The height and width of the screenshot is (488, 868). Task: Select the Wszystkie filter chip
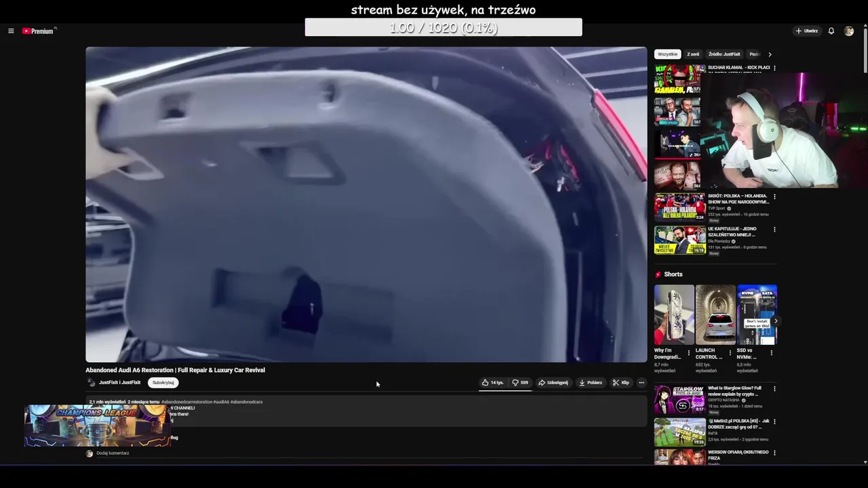(667, 54)
